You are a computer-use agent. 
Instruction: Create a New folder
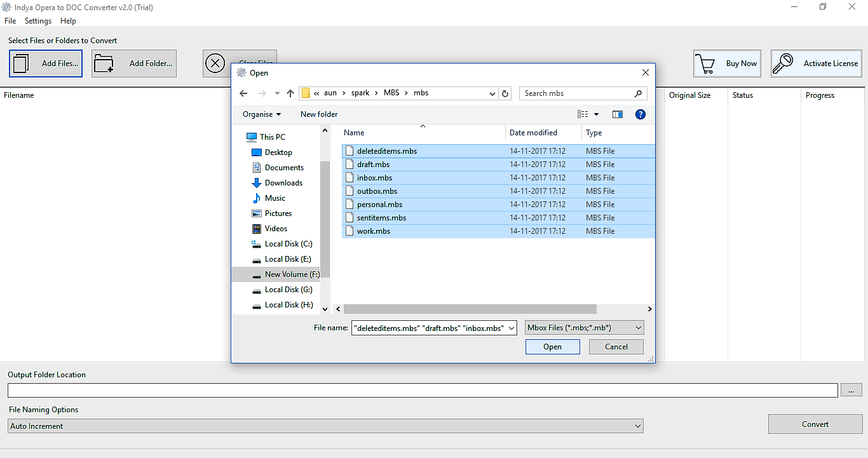pyautogui.click(x=319, y=114)
